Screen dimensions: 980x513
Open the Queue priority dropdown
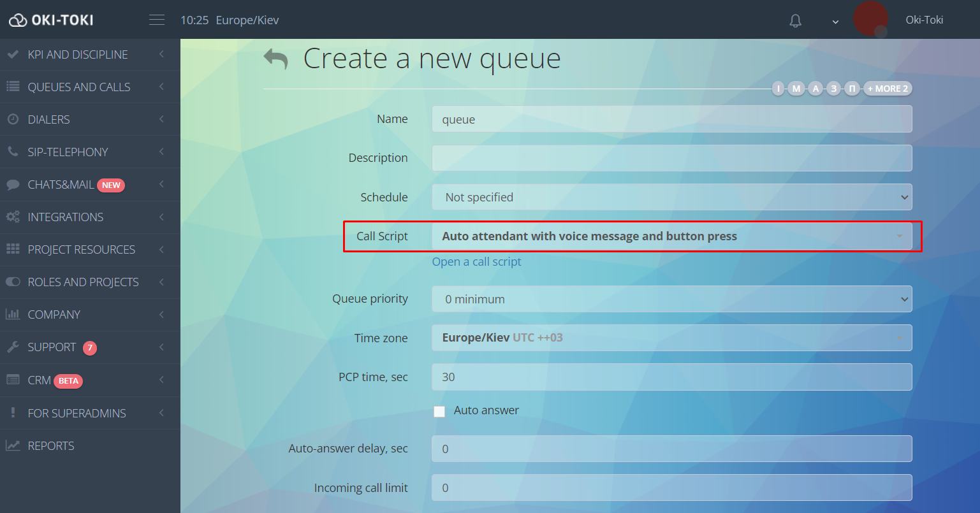tap(671, 299)
